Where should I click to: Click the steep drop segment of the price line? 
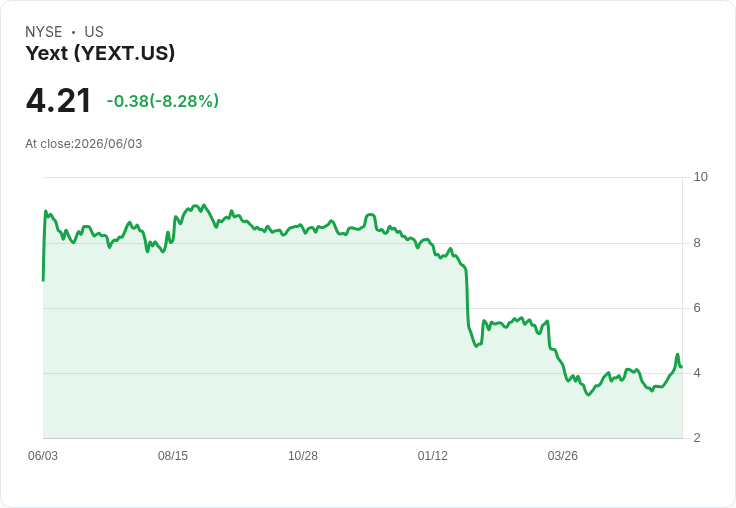click(x=468, y=298)
